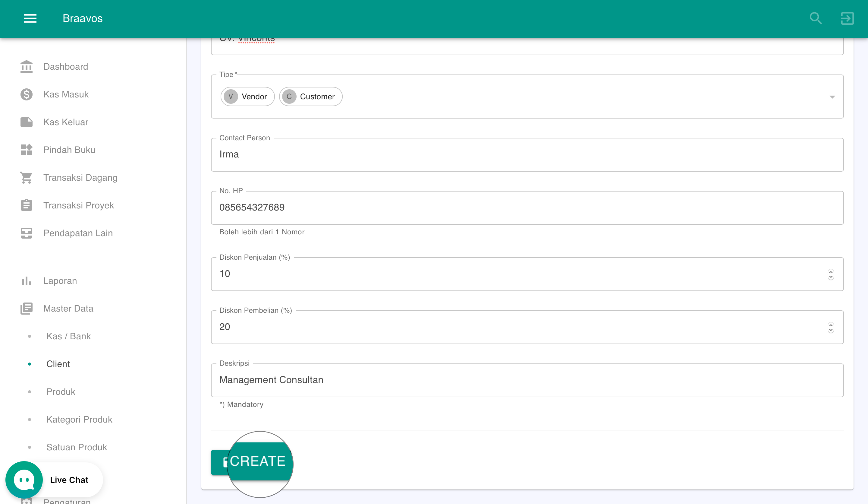Select the Kas Masuk menu icon
Image resolution: width=868 pixels, height=504 pixels.
click(x=26, y=94)
